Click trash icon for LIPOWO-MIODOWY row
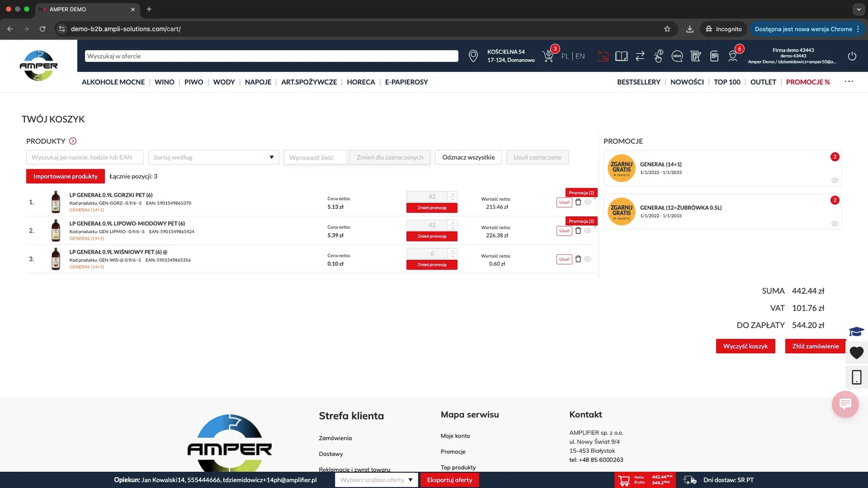 578,230
